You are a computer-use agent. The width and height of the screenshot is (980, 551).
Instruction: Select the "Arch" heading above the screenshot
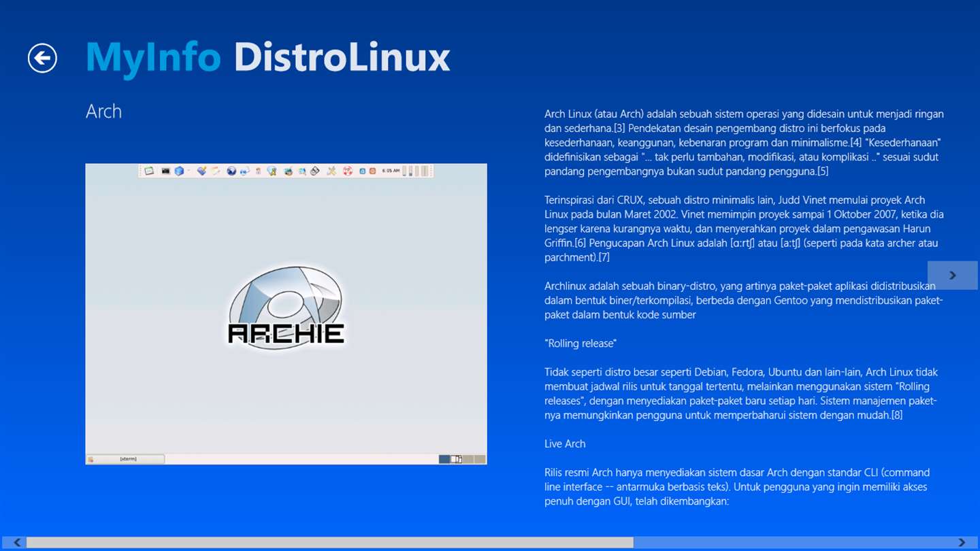(103, 112)
